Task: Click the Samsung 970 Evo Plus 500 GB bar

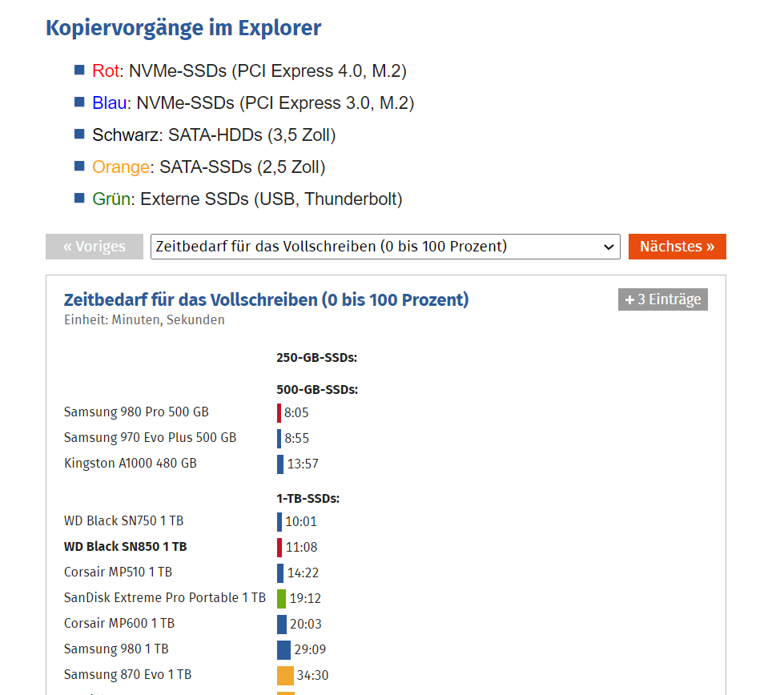Action: 279,439
